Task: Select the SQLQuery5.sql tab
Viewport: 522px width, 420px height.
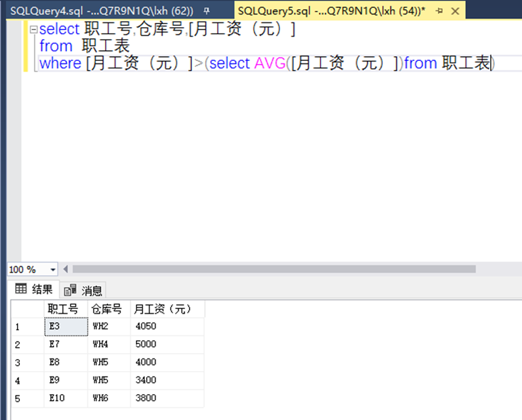Action: point(331,11)
